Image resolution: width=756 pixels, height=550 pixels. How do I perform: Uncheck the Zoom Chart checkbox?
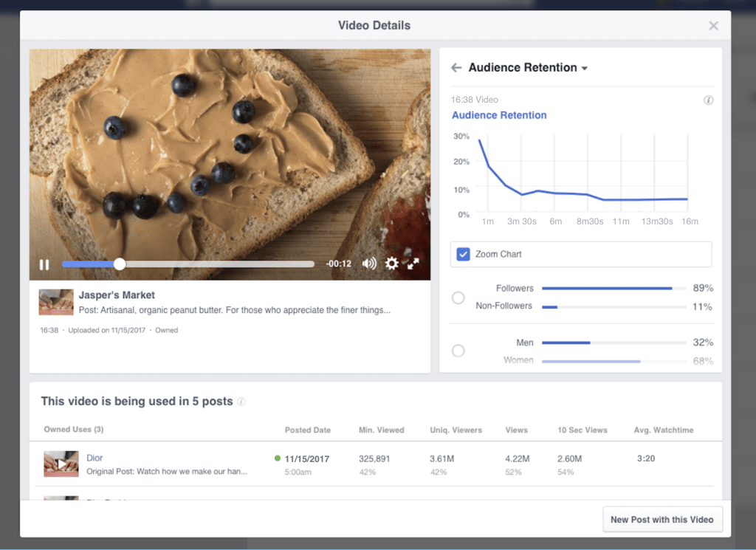(x=463, y=254)
